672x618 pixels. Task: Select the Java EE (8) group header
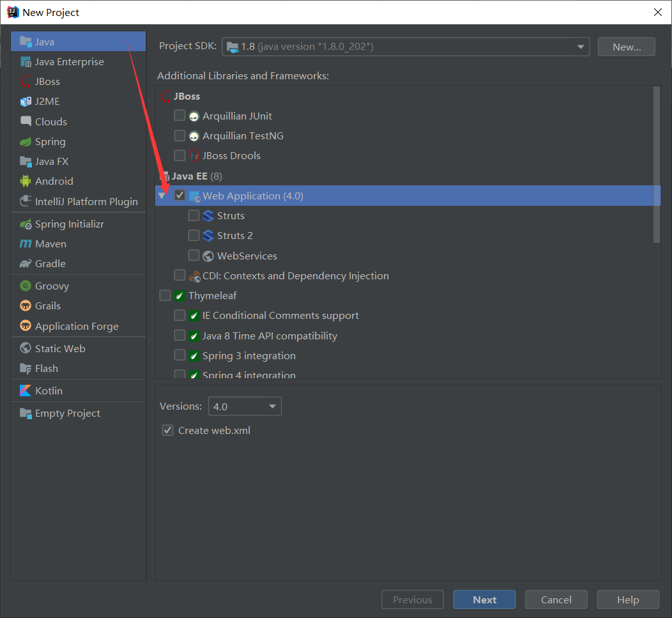(x=197, y=176)
